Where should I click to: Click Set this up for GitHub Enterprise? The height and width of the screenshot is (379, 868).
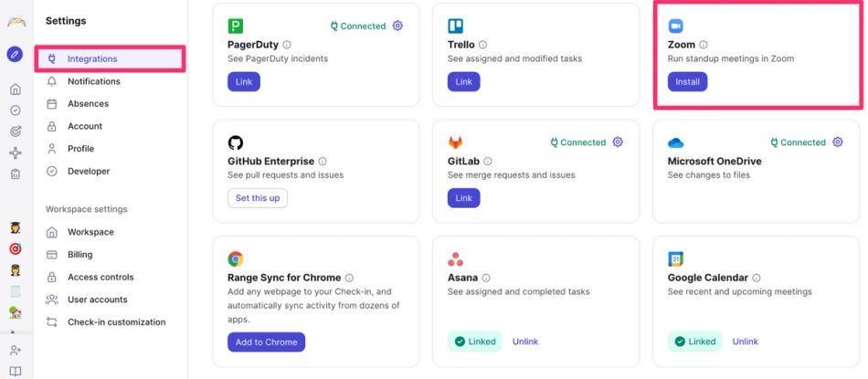pyautogui.click(x=258, y=198)
